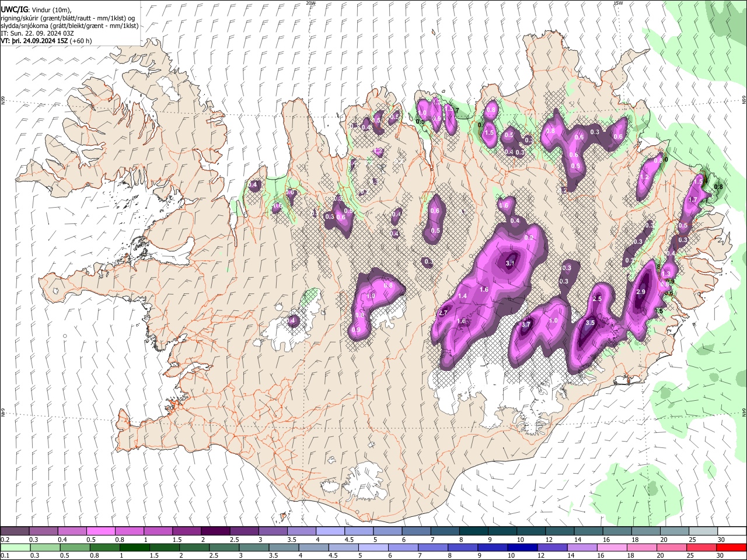Click the gray-blue lower-scale swatch labeled 4

(313, 547)
